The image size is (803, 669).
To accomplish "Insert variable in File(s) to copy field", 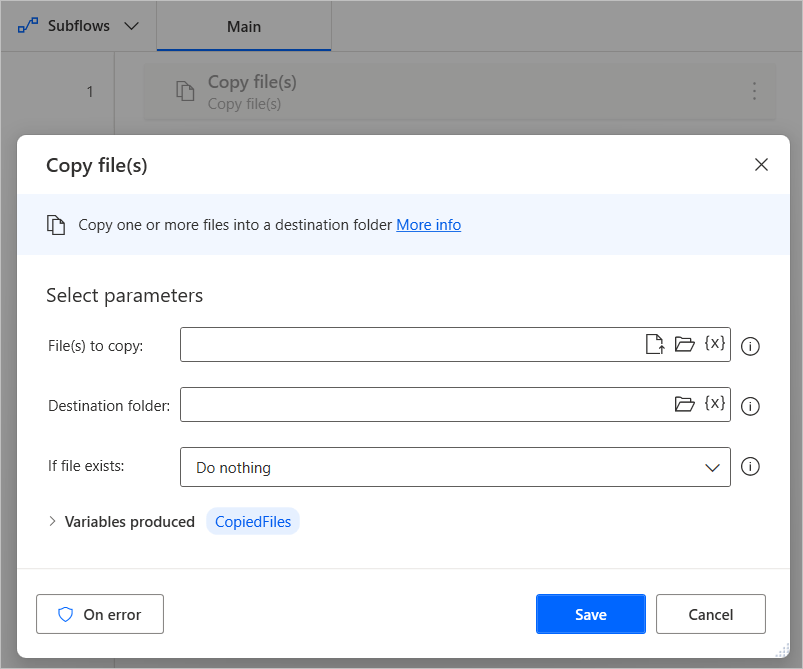I will click(714, 343).
